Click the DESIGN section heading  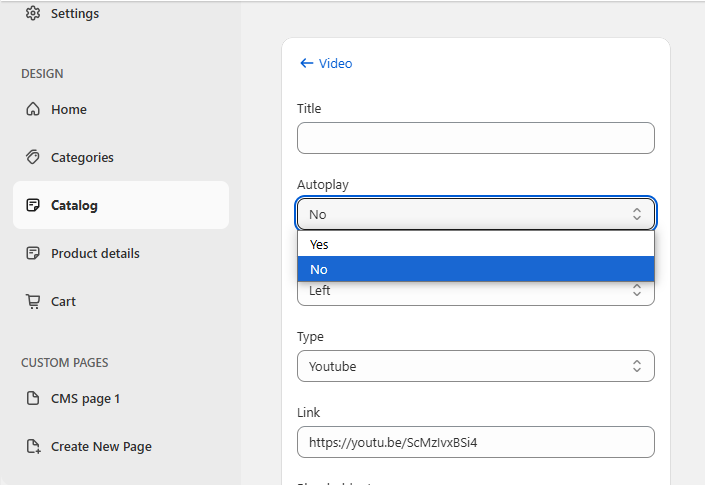(x=42, y=74)
